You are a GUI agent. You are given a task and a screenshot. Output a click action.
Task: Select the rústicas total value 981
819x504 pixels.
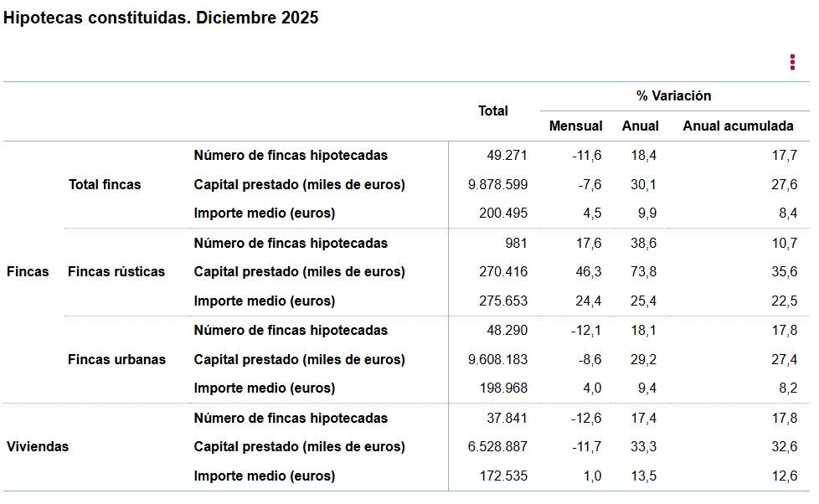pyautogui.click(x=517, y=244)
